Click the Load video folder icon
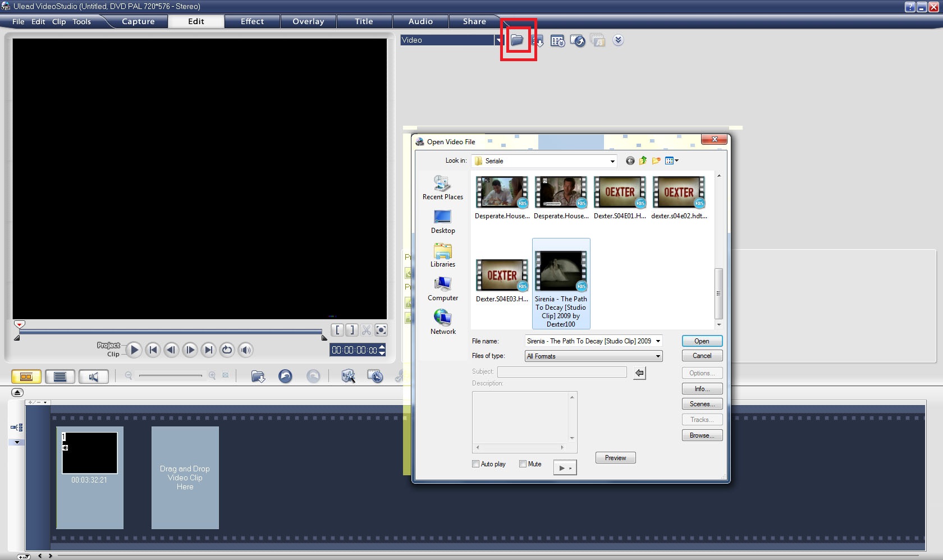The image size is (943, 560). 517,40
